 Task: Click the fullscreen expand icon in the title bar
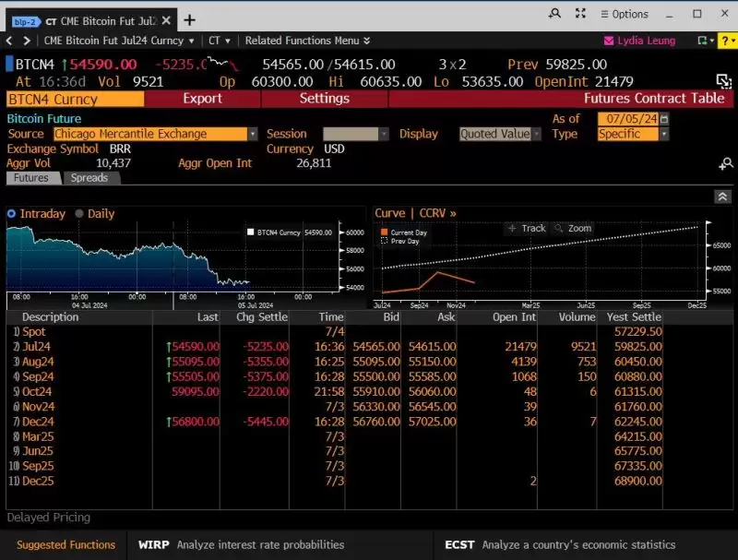point(579,14)
